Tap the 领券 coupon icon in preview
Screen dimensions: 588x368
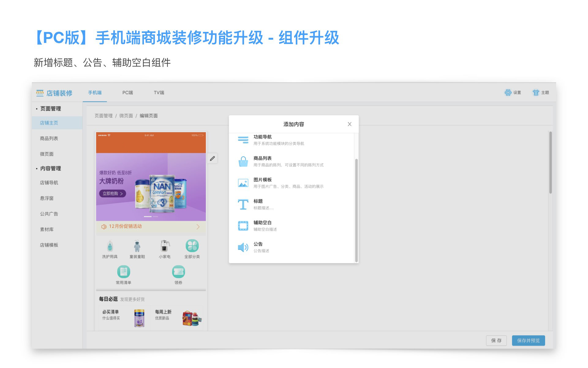[x=178, y=272]
